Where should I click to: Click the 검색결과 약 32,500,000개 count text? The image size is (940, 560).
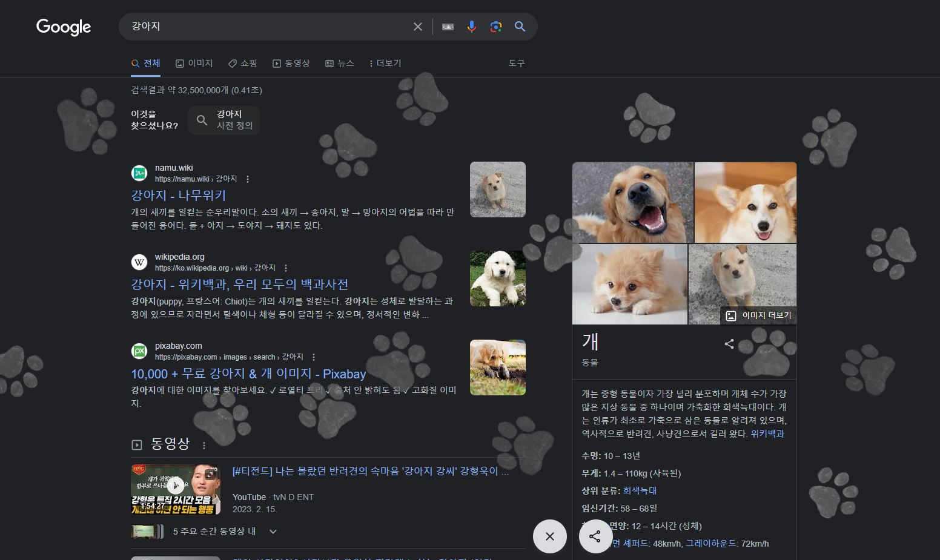(x=197, y=90)
